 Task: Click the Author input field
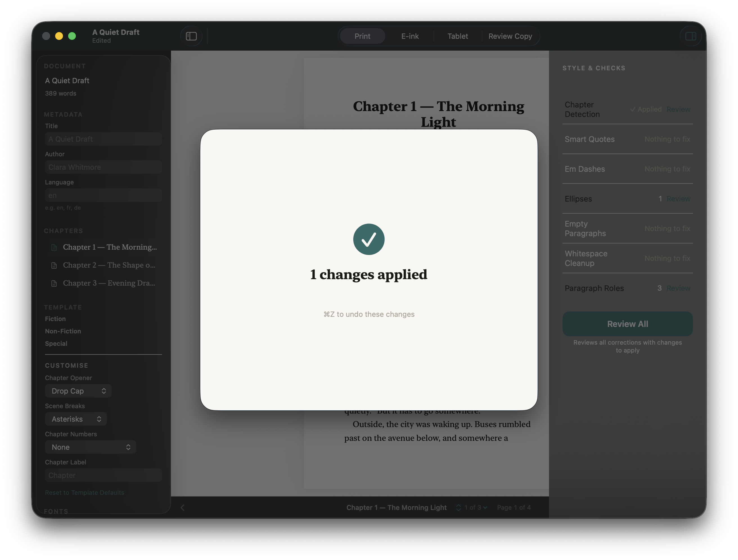click(103, 167)
